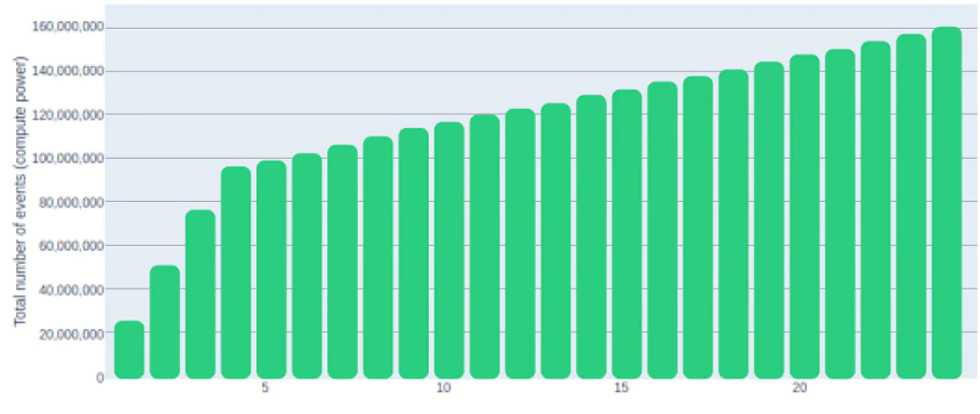This screenshot has width=980, height=414.
Task: Click the 100,000,000 y-axis tick label
Action: (x=68, y=159)
